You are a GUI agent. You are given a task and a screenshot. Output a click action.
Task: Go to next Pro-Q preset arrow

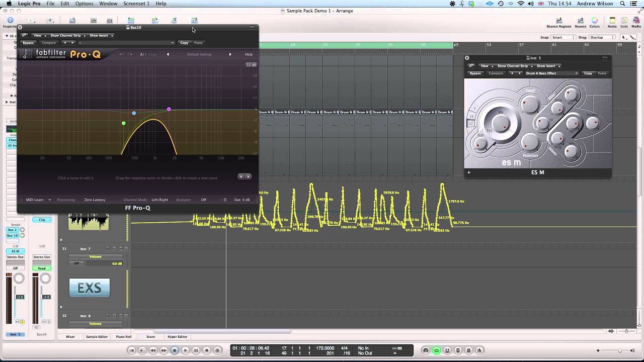230,54
